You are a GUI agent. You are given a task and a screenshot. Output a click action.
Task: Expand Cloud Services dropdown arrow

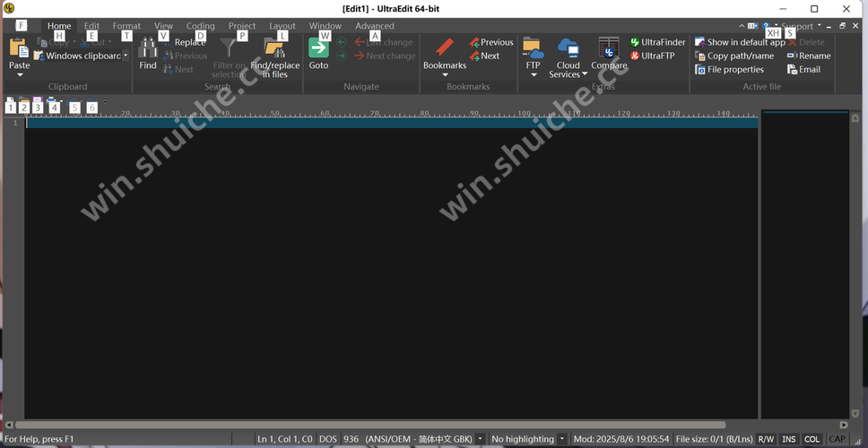click(585, 74)
